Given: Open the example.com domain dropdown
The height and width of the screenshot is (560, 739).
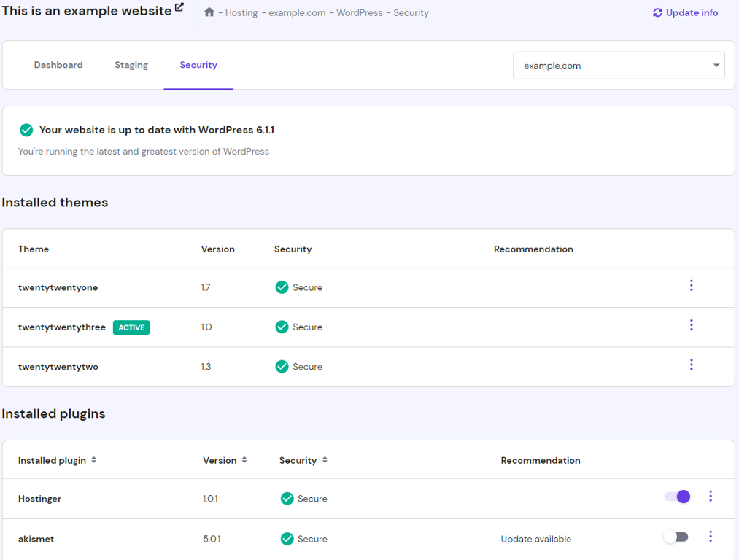Looking at the screenshot, I should pos(716,65).
